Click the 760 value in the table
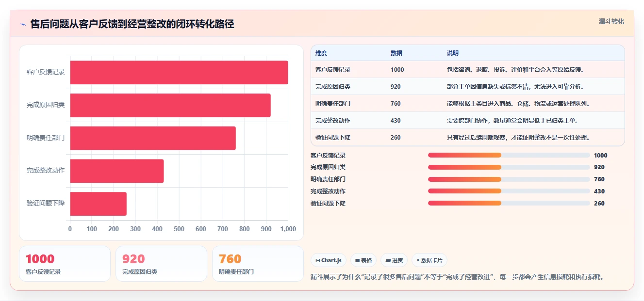Viewport: 644px width, 301px height. click(x=396, y=104)
